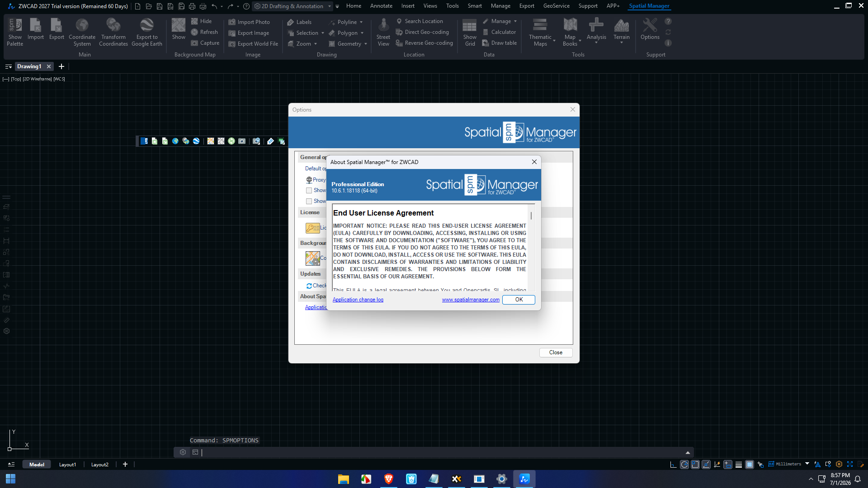Click Show Grid in Data group
This screenshot has width=868, height=488.
click(470, 32)
